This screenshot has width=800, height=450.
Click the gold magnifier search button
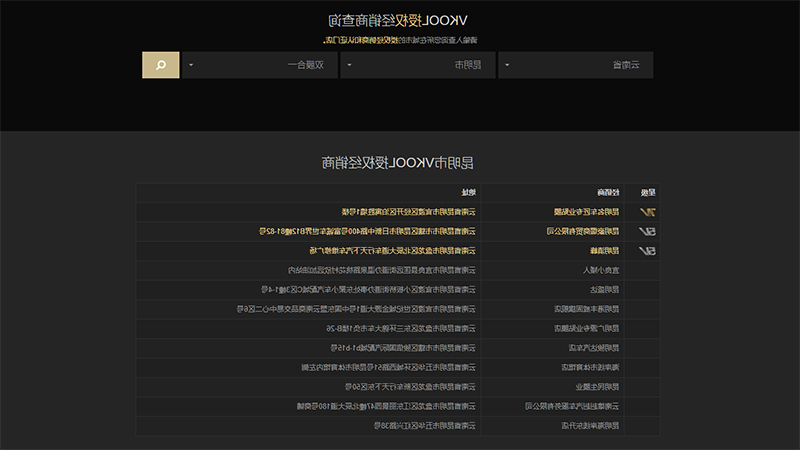point(161,65)
